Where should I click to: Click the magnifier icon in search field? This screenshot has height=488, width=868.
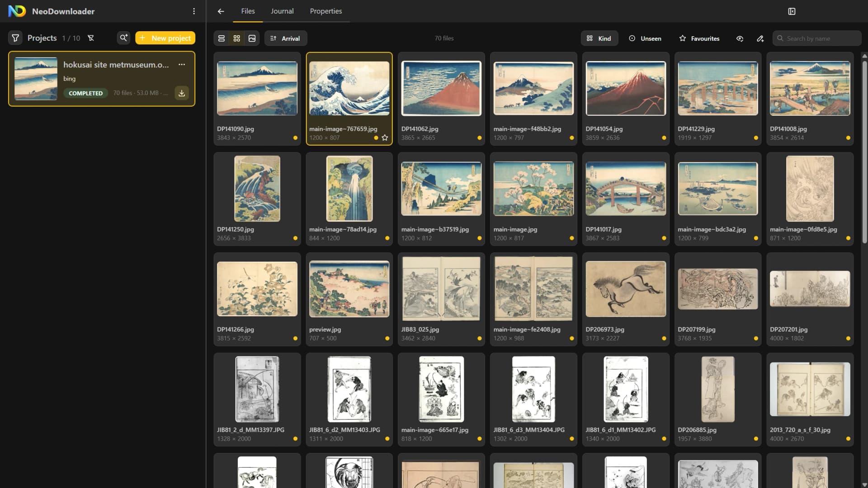pos(780,38)
